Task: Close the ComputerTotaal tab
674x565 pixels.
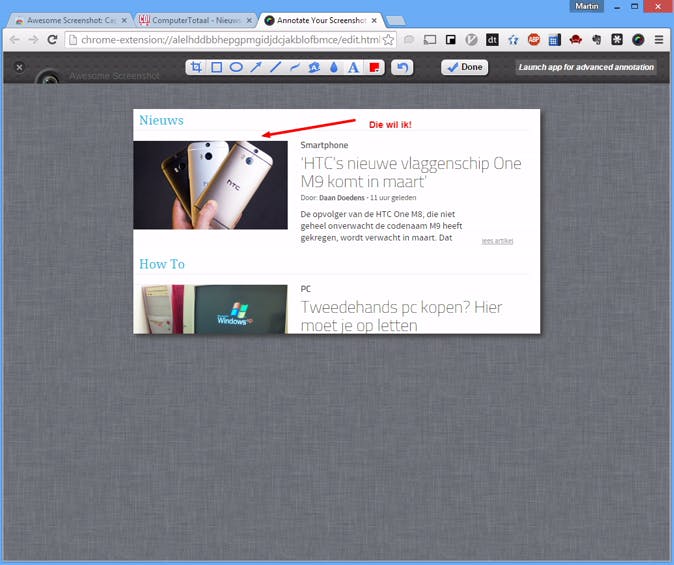Action: tap(249, 20)
